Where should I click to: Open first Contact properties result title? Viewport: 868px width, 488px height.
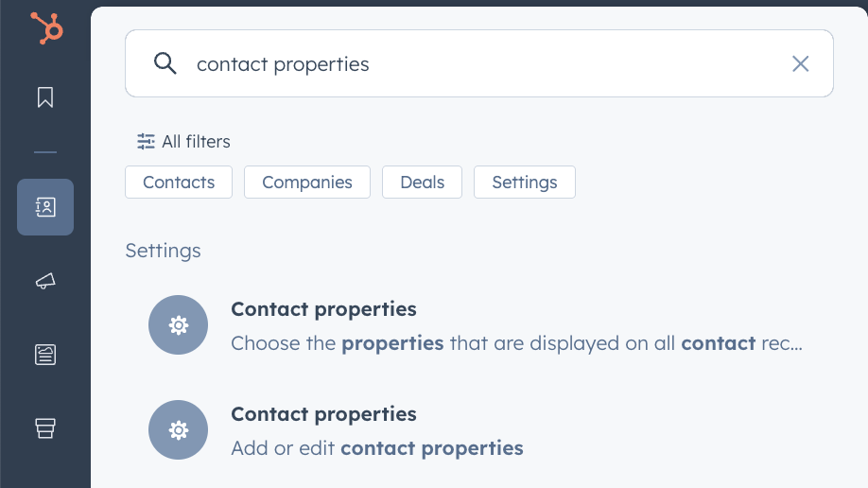click(x=323, y=309)
